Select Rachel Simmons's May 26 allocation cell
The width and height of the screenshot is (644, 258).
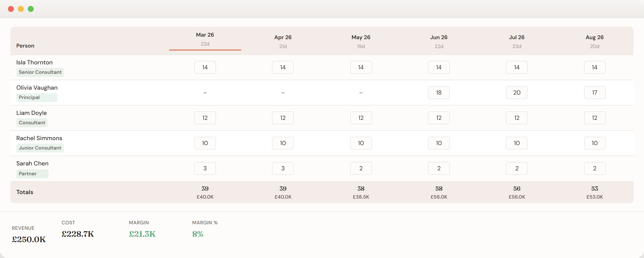pyautogui.click(x=361, y=143)
